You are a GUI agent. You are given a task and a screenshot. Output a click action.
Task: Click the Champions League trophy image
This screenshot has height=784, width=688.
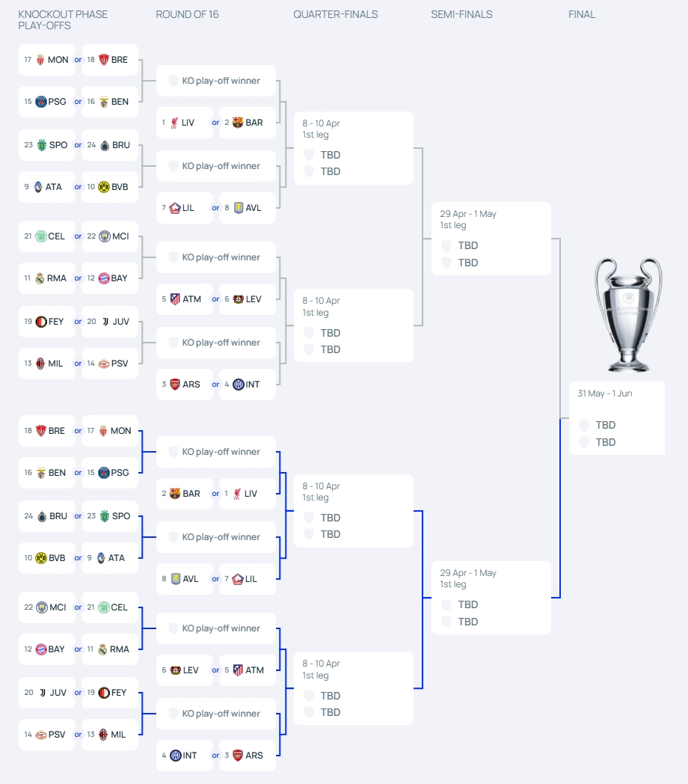pyautogui.click(x=628, y=315)
